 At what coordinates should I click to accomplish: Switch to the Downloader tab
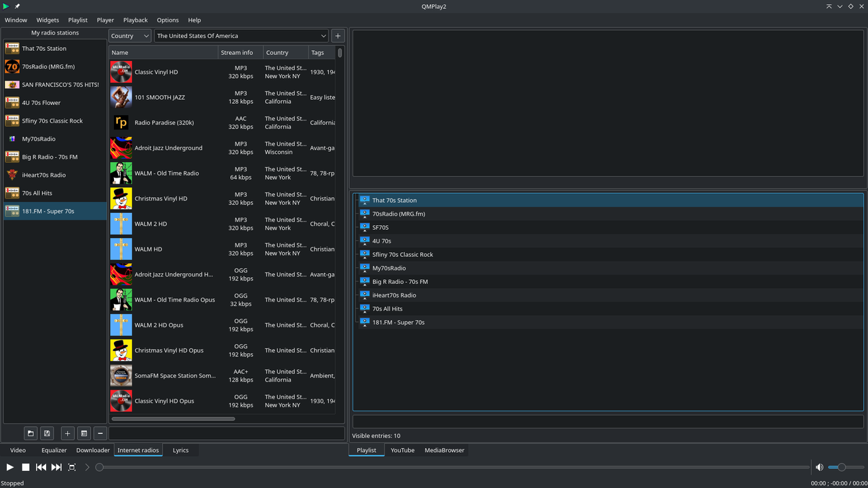(x=93, y=450)
